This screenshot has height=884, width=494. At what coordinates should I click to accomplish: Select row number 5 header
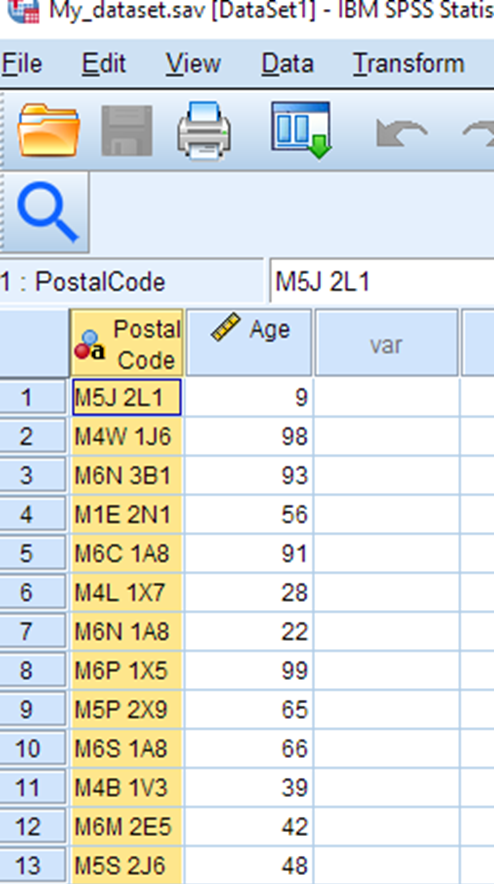pos(33,554)
